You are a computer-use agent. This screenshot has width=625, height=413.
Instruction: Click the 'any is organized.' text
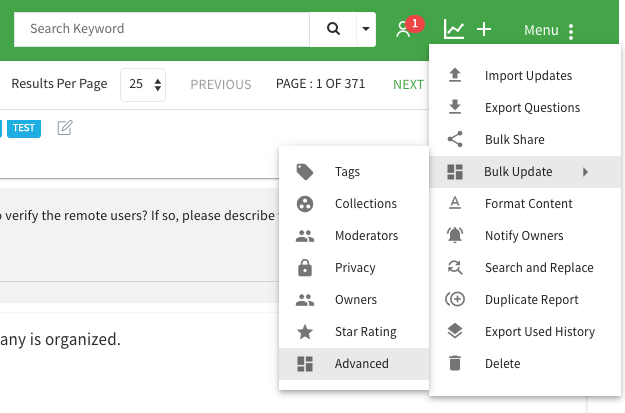pos(60,340)
